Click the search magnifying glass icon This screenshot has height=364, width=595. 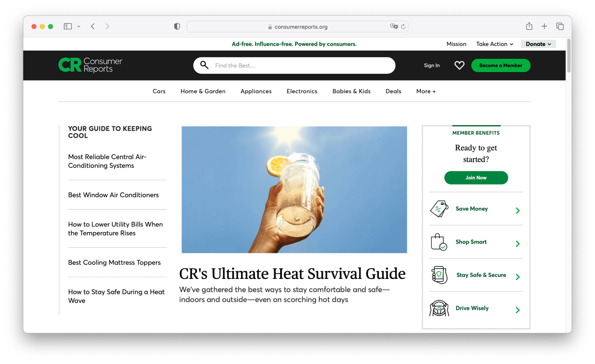[x=204, y=65]
